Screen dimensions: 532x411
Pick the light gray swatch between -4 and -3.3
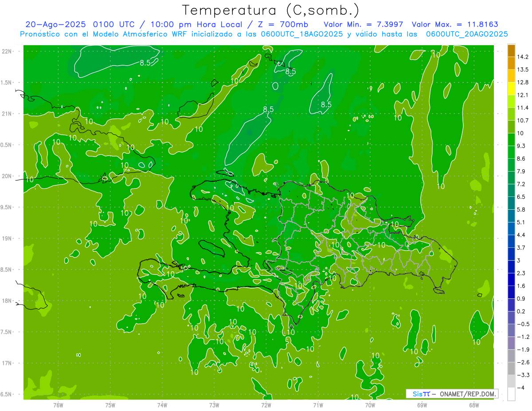coord(511,381)
